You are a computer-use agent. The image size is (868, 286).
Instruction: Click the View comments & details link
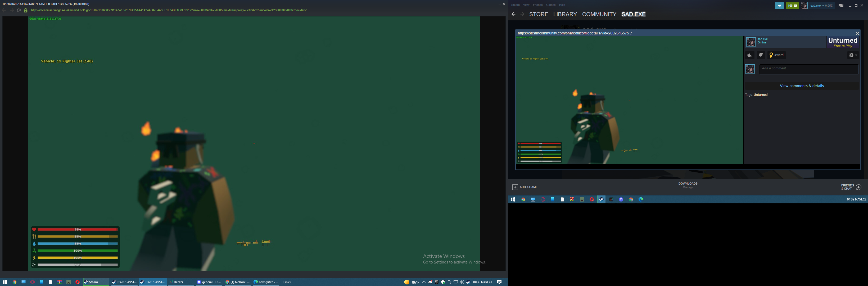[x=801, y=86]
